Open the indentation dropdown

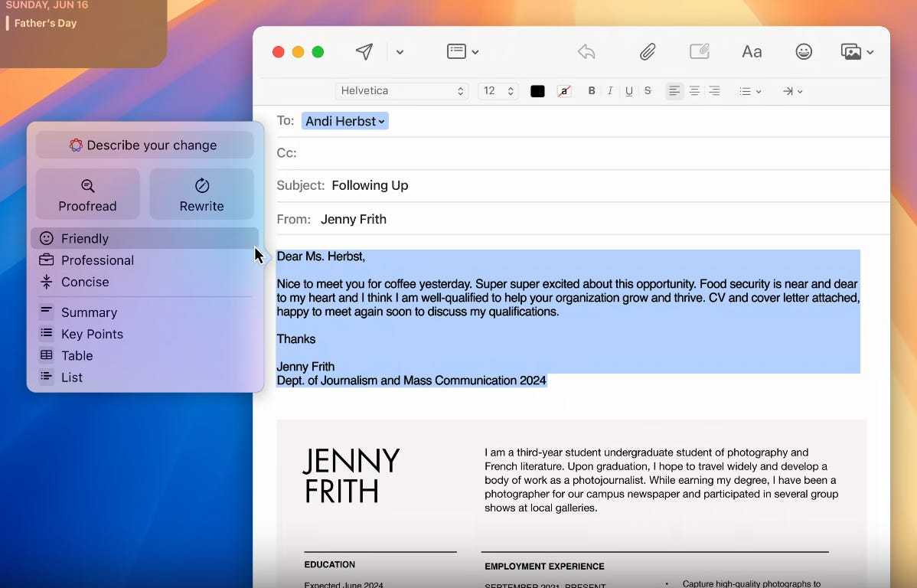[792, 91]
